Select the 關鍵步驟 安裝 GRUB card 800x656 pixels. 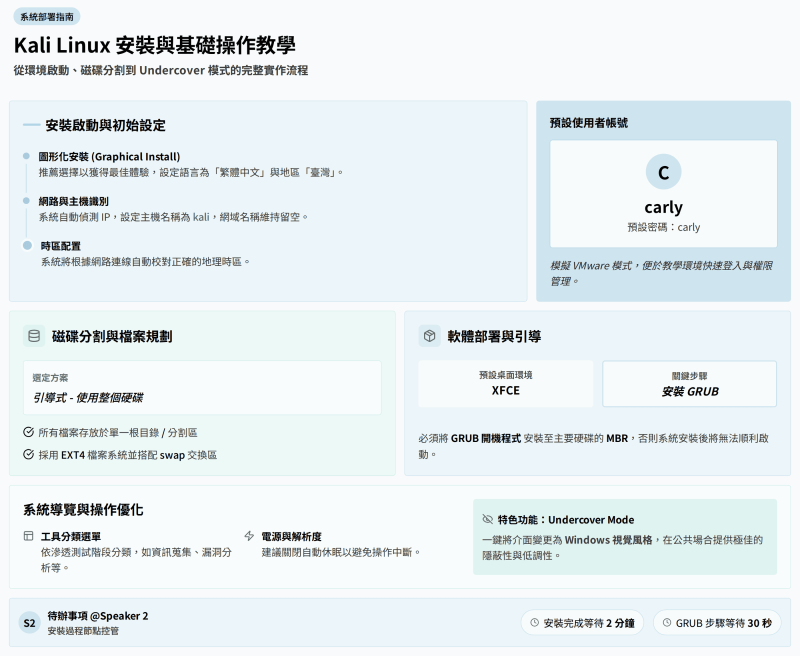(x=690, y=384)
